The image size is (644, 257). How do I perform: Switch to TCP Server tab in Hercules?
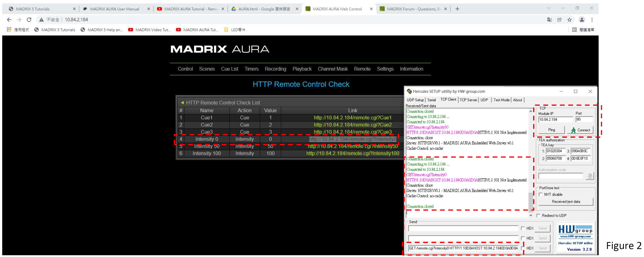pos(468,100)
